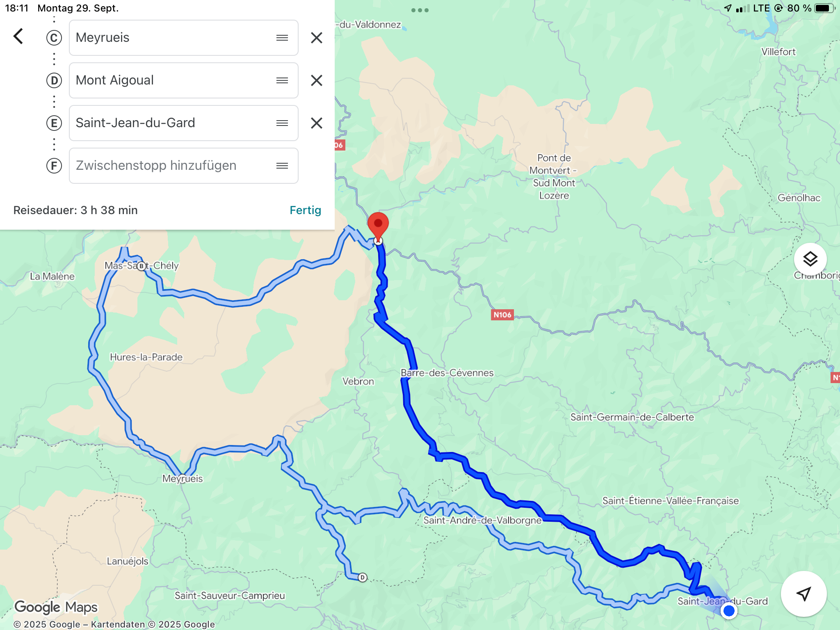840x630 pixels.
Task: Tap the back arrow icon
Action: point(18,37)
